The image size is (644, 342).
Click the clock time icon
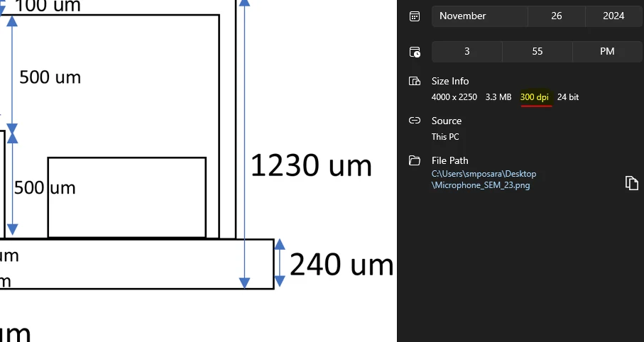click(x=415, y=52)
